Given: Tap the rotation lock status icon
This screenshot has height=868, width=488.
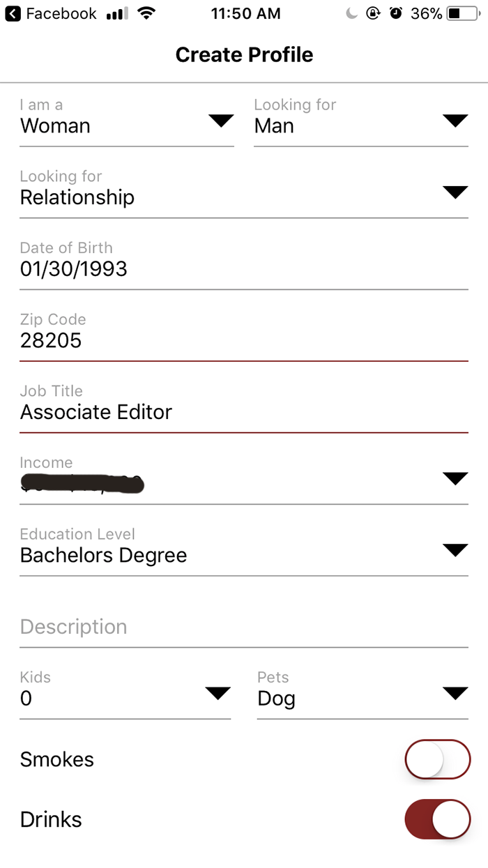Looking at the screenshot, I should coord(374,14).
